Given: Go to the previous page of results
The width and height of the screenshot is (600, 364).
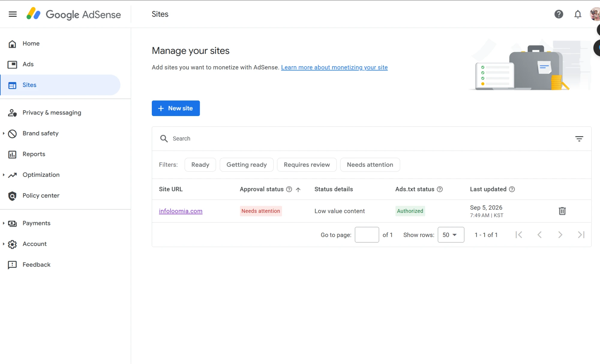Looking at the screenshot, I should tap(539, 235).
